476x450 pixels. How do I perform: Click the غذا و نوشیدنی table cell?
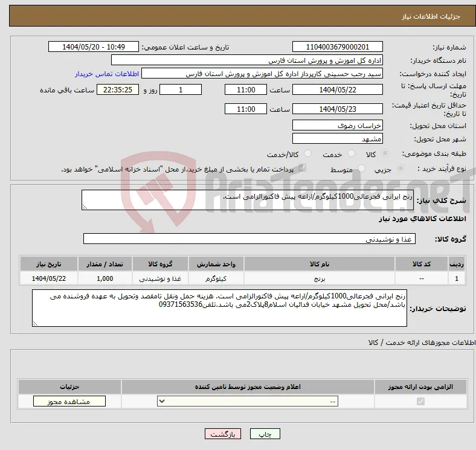click(x=160, y=278)
